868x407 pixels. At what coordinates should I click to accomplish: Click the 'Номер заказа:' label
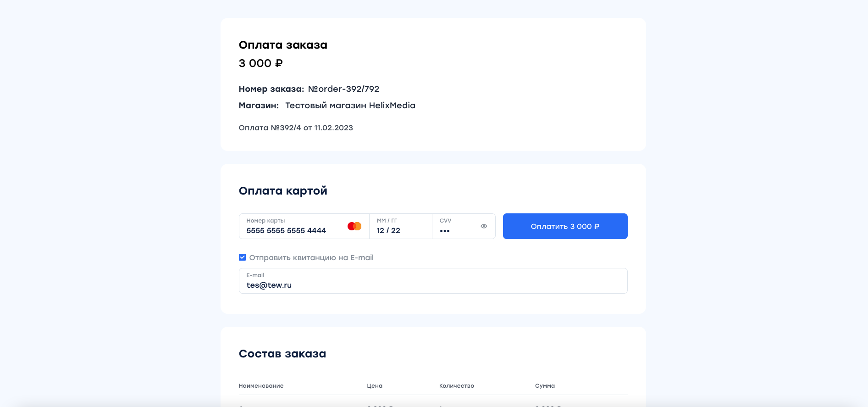(x=271, y=89)
